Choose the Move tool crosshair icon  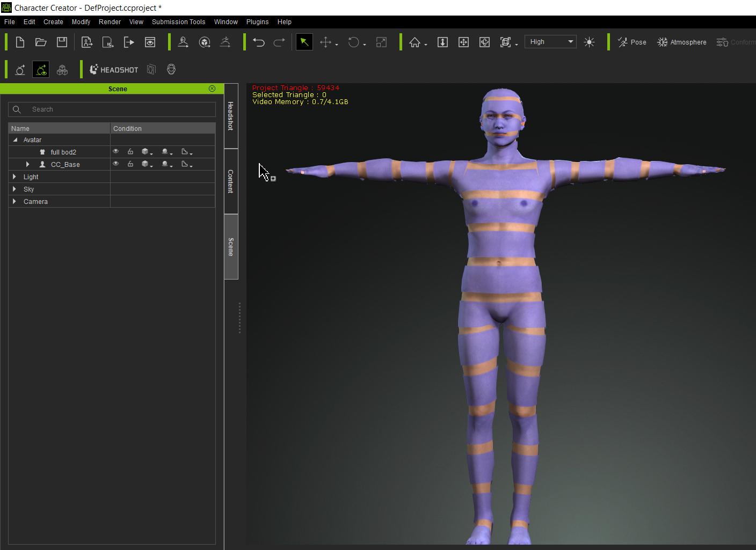click(325, 42)
